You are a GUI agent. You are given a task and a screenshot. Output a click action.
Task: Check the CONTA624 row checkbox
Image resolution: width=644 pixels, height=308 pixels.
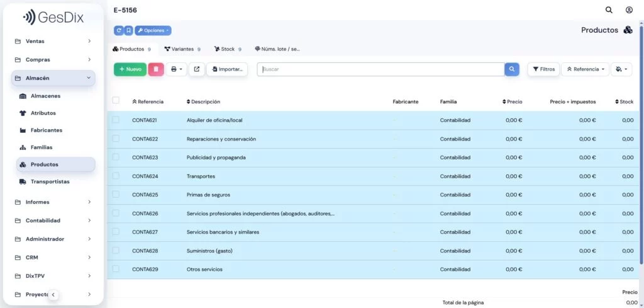click(116, 176)
